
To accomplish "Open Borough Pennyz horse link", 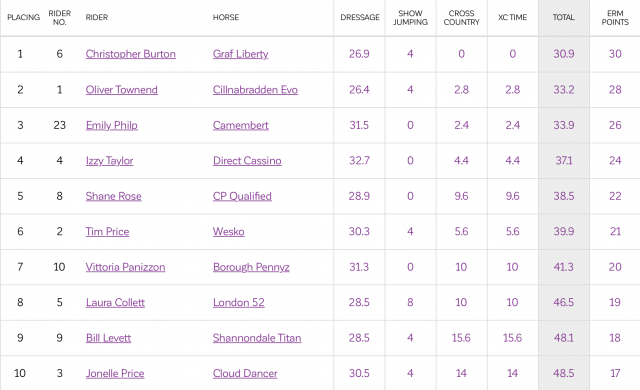I will point(251,267).
